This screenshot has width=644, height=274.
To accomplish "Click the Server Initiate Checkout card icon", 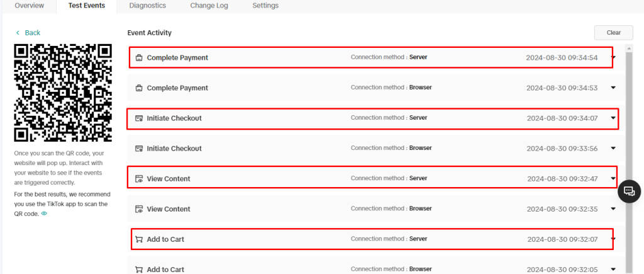I will click(139, 118).
